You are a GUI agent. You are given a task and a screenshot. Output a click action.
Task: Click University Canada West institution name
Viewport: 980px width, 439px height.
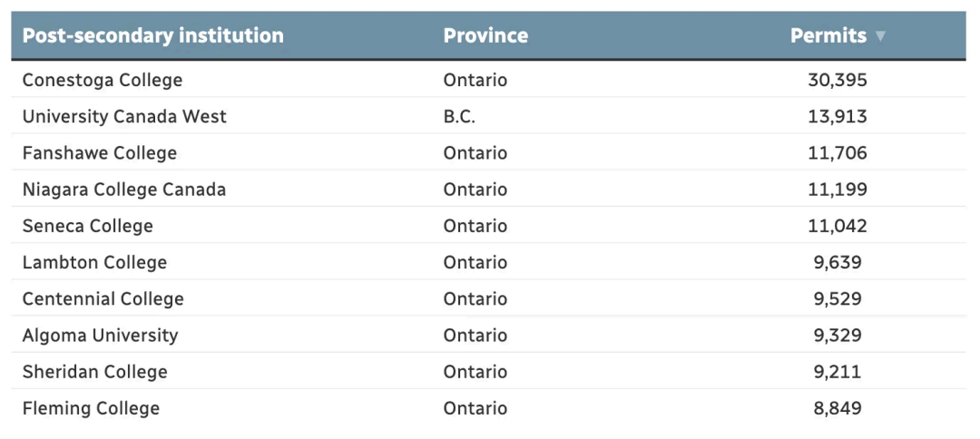point(124,117)
